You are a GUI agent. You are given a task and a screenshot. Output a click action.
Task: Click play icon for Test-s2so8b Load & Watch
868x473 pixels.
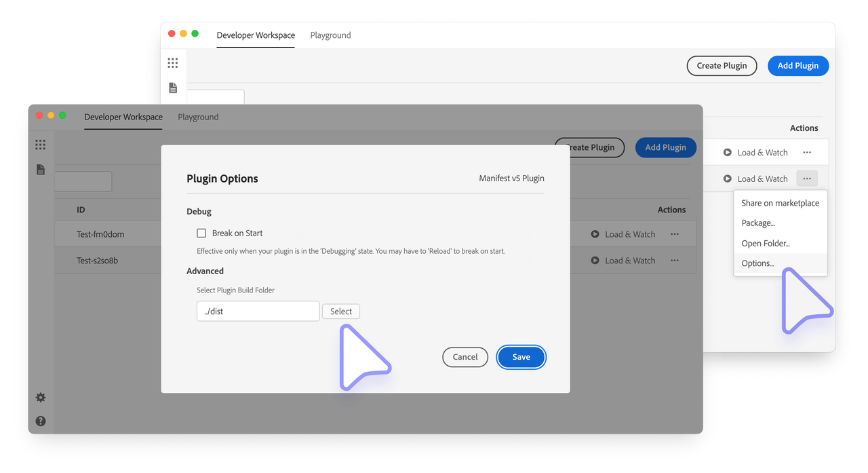595,261
